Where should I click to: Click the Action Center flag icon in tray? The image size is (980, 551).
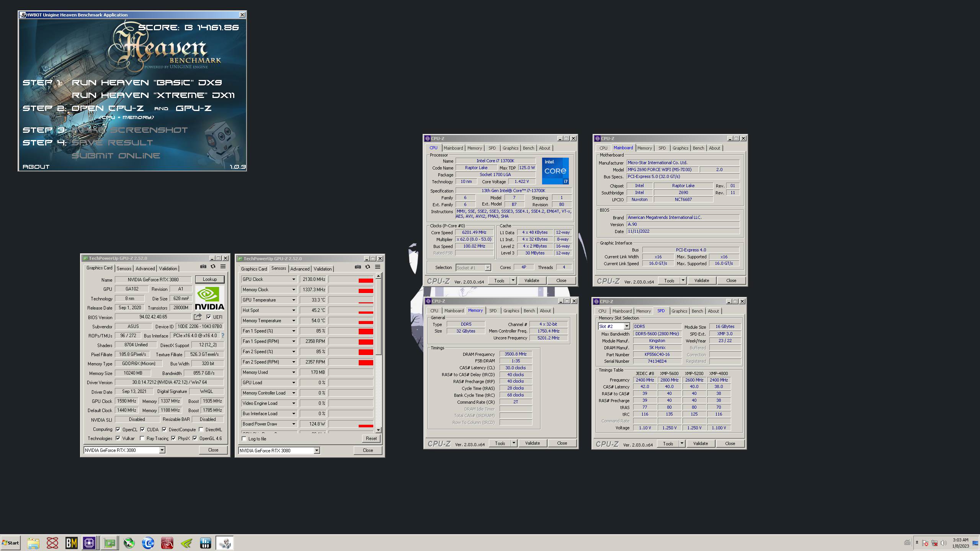point(925,543)
